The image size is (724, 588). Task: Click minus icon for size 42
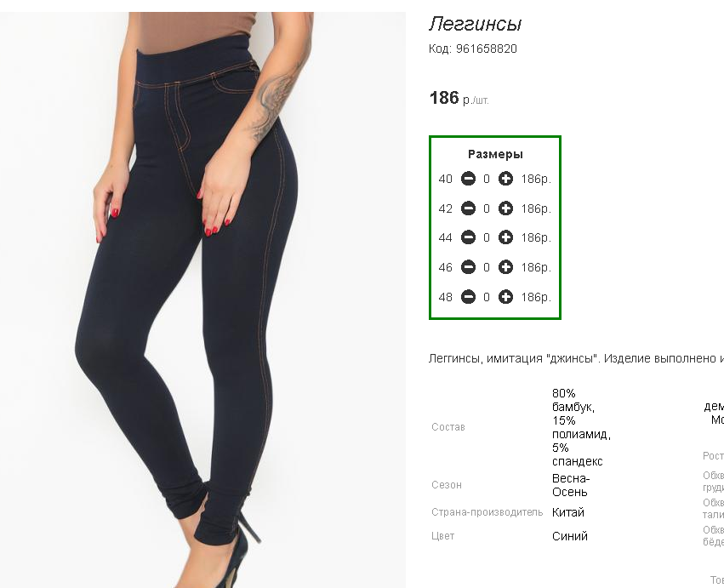pyautogui.click(x=468, y=208)
